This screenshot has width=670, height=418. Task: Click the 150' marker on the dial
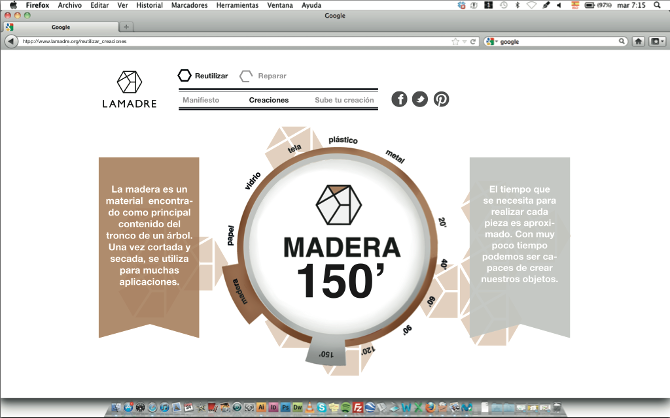click(326, 354)
